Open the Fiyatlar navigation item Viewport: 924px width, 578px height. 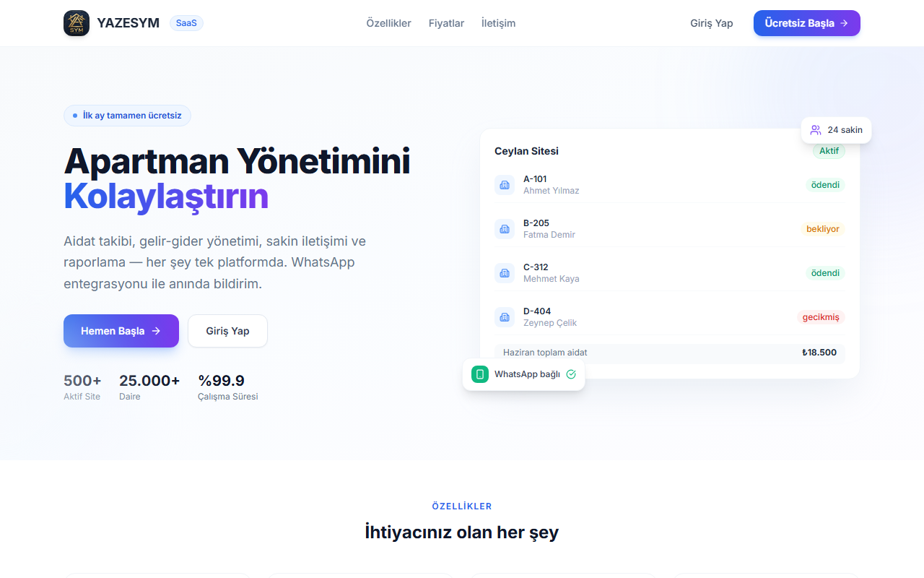(x=446, y=23)
